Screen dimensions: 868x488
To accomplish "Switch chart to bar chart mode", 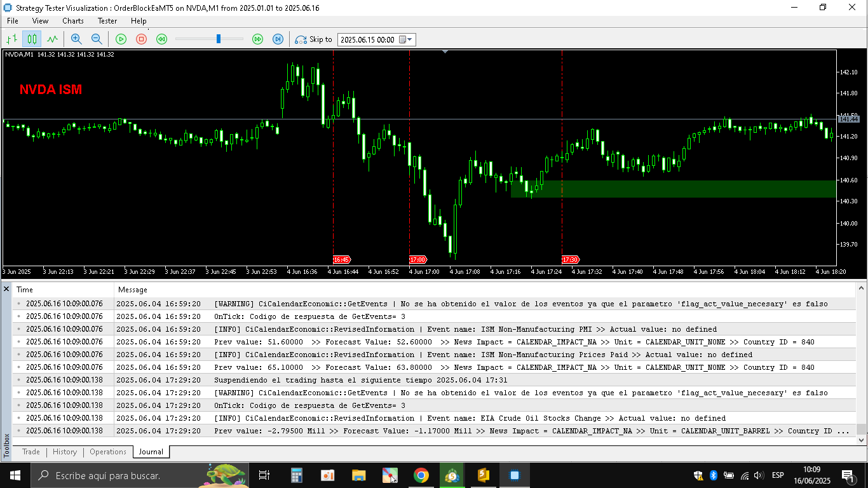I will tap(11, 39).
